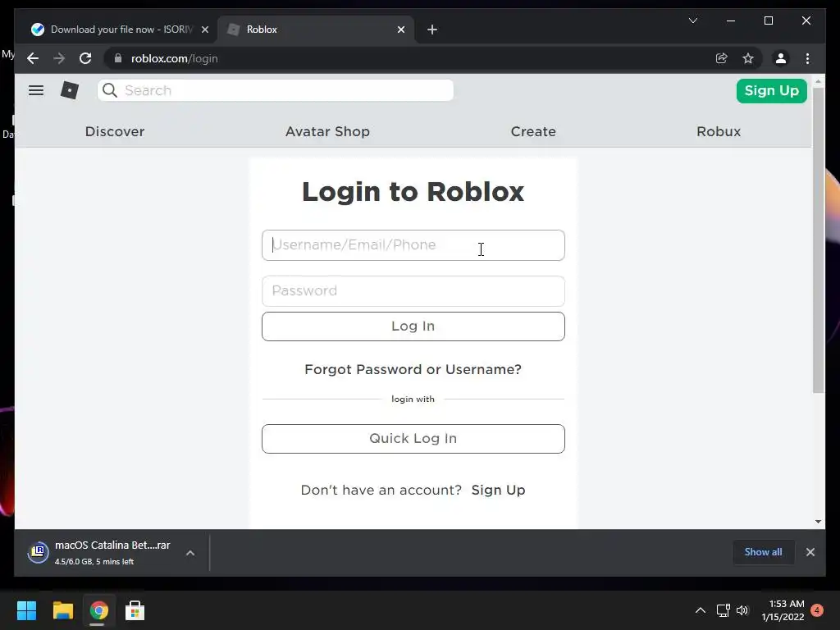The width and height of the screenshot is (840, 630).
Task: Click the Quick Log In button
Action: point(413,439)
